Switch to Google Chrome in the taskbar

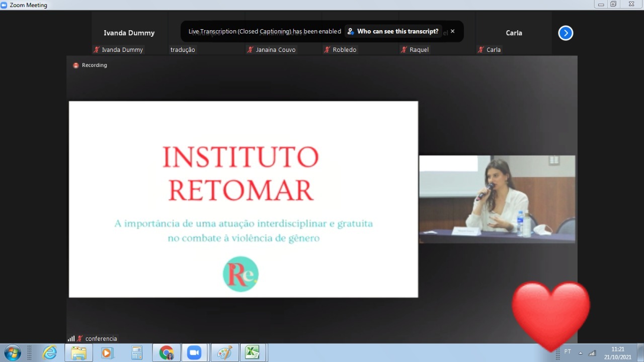[166, 353]
